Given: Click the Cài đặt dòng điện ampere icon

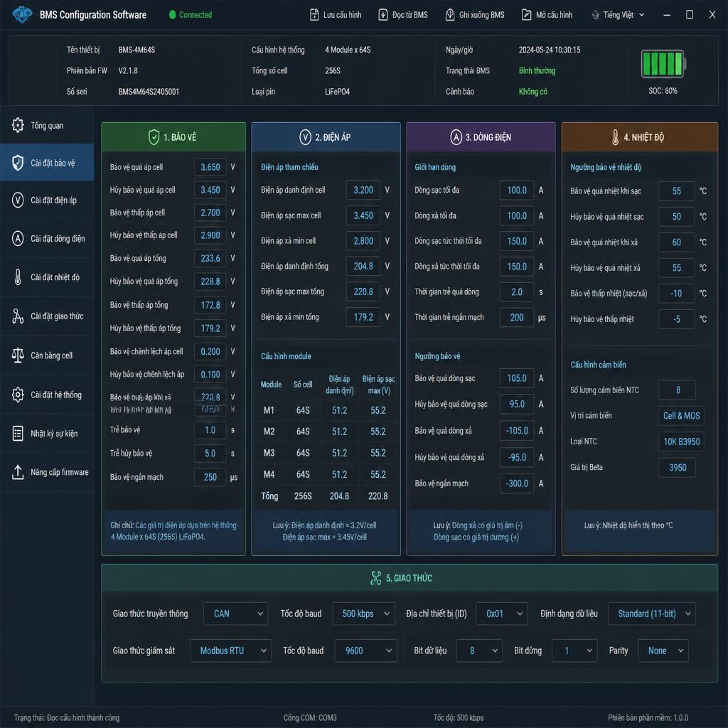Looking at the screenshot, I should point(18,239).
